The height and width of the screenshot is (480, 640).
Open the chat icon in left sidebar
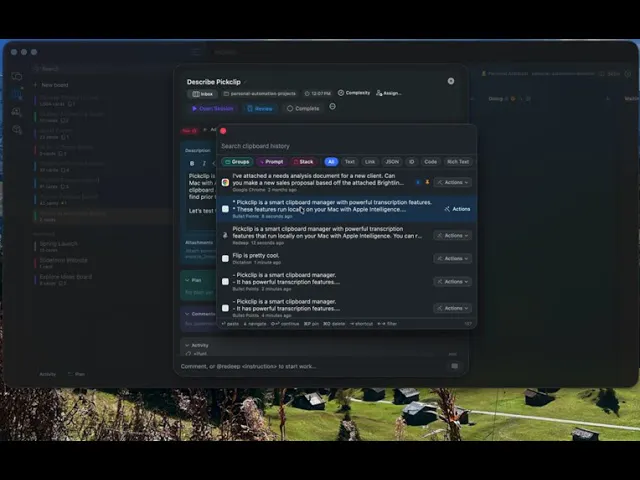tap(17, 76)
